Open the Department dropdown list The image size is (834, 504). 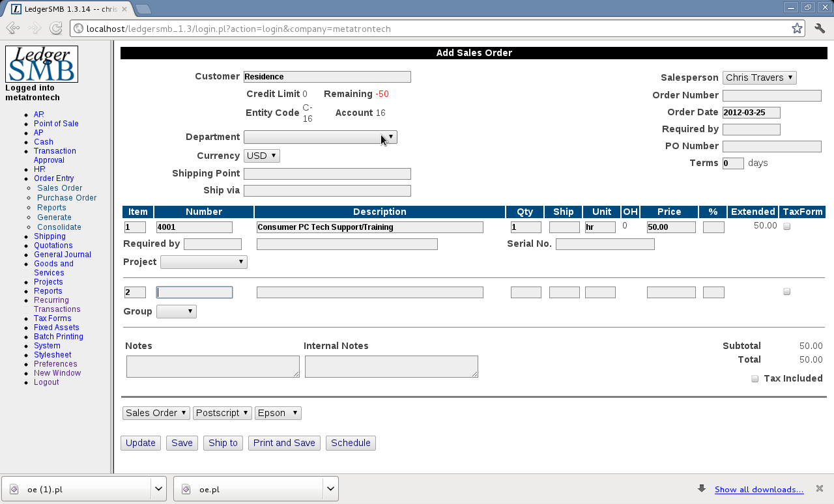[320, 137]
